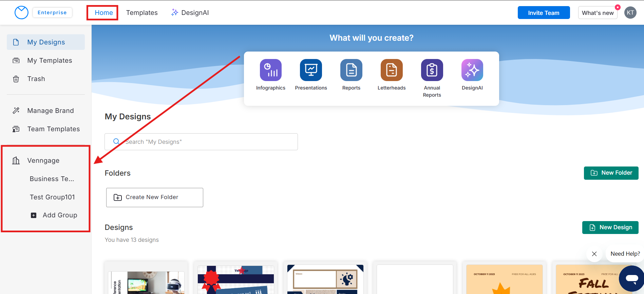Pick the Annual Reports icon
The height and width of the screenshot is (294, 644).
coord(432,70)
